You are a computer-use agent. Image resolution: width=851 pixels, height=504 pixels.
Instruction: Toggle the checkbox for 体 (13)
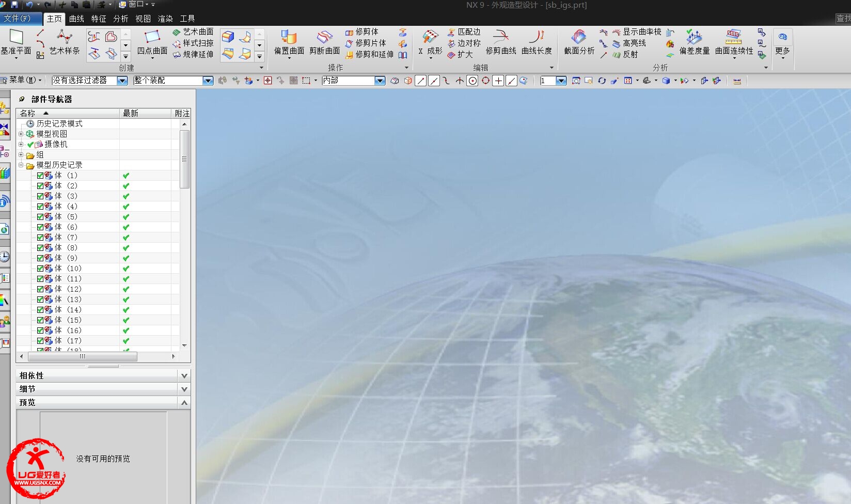pos(40,300)
